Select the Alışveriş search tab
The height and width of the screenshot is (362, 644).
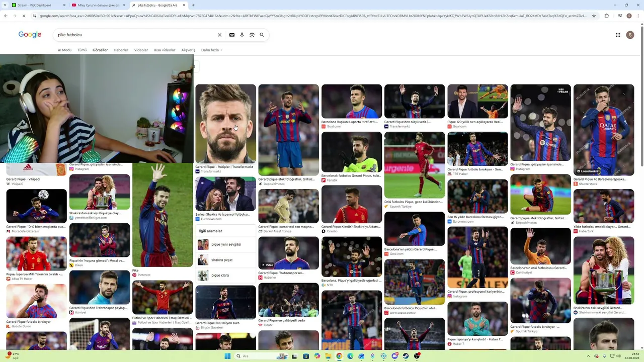click(188, 50)
